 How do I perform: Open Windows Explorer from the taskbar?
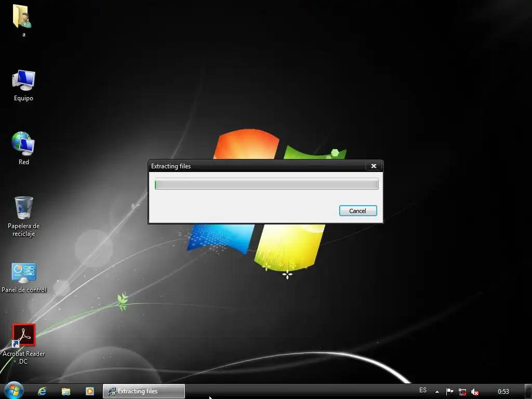tap(66, 391)
